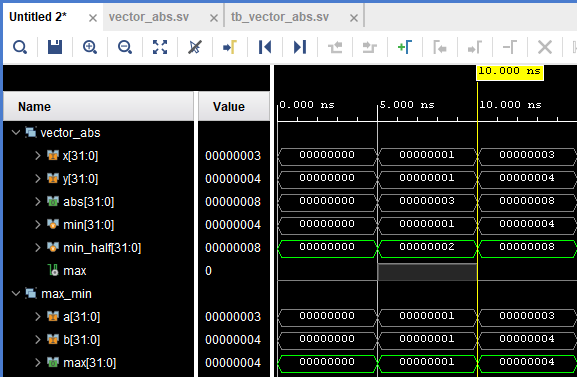The image size is (577, 377).
Task: Click the 5.000 ns ruler tick label
Action: 407,105
